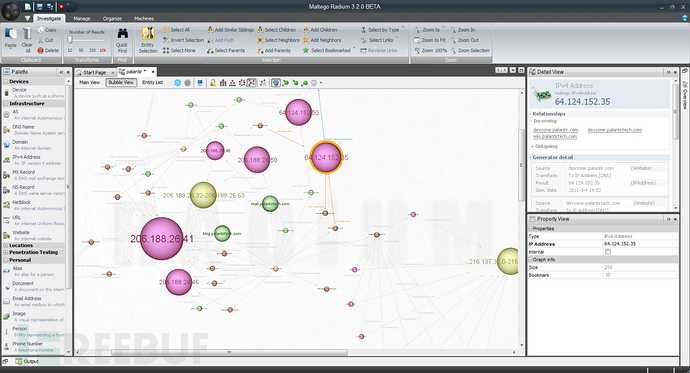Switch to Bubble View mode
The image size is (690, 373).
(121, 82)
